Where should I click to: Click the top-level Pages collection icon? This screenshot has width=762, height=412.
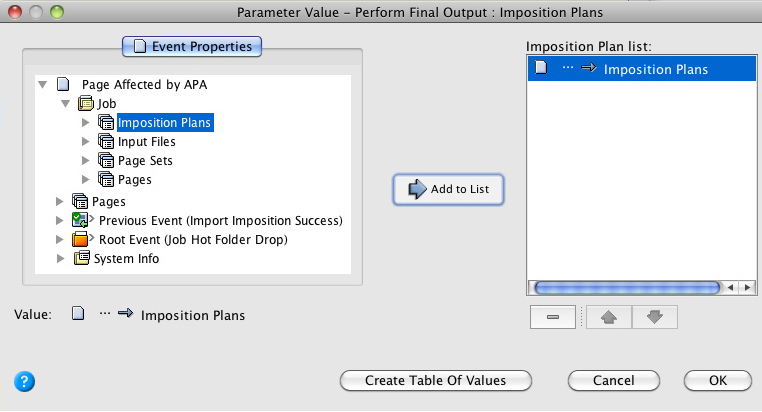(80, 201)
